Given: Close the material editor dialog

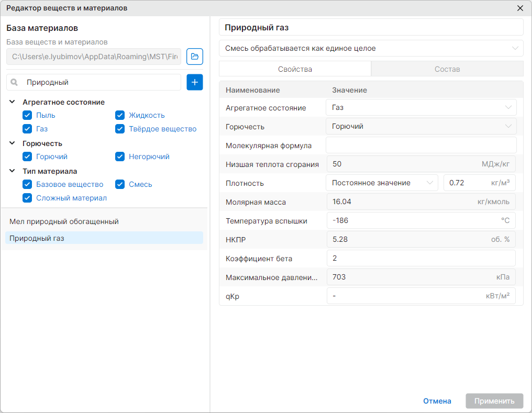Looking at the screenshot, I should (x=520, y=8).
